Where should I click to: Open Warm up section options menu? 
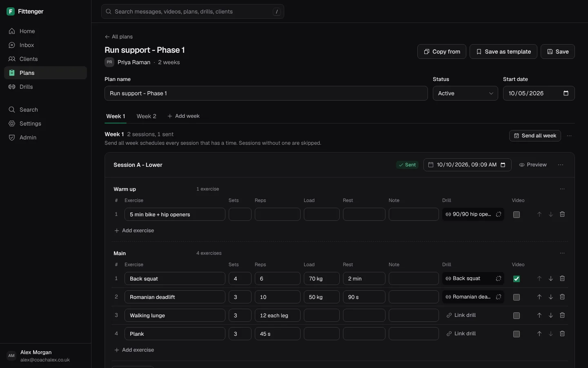coord(562,189)
